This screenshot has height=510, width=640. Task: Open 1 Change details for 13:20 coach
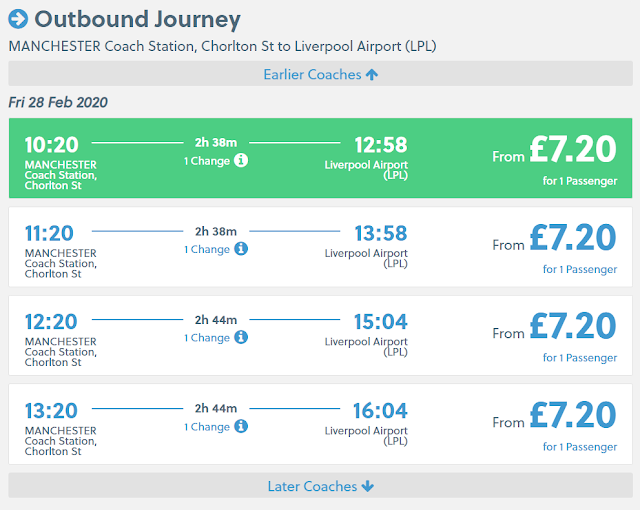coord(207,427)
